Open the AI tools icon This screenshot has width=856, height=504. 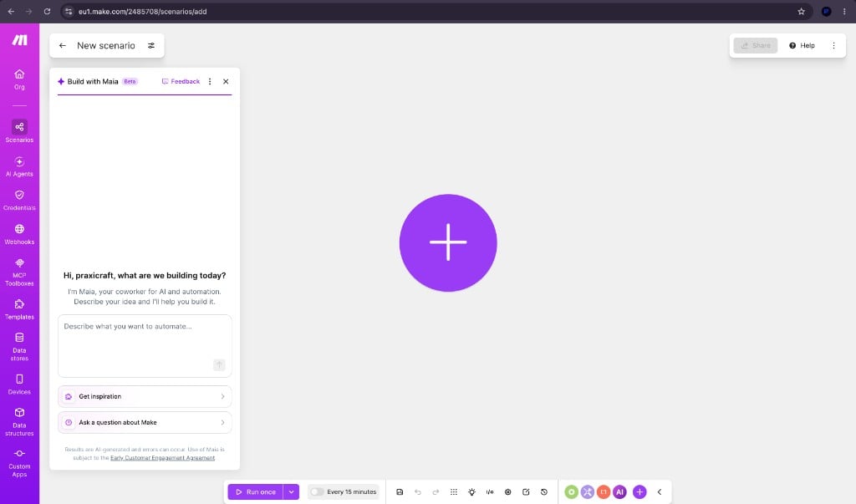pos(619,491)
